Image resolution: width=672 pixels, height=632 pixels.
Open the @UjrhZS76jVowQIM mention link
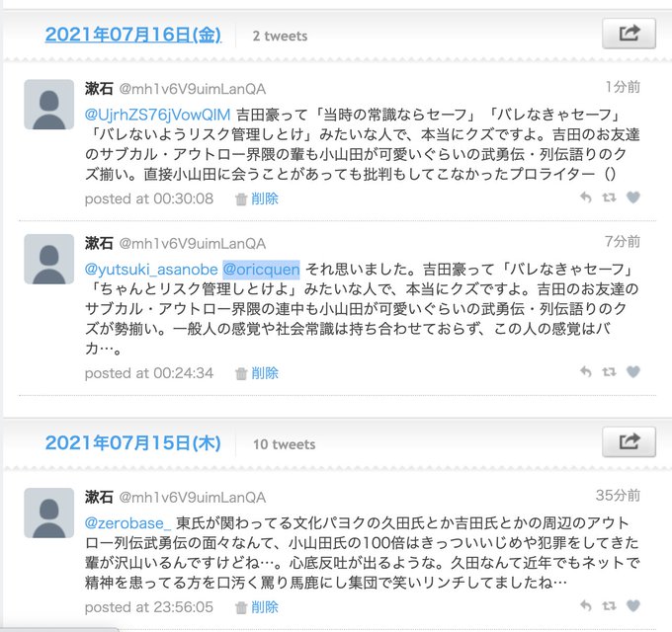point(158,115)
